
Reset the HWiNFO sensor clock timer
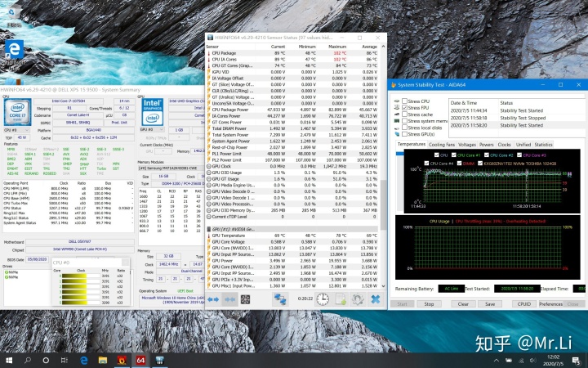pos(322,299)
